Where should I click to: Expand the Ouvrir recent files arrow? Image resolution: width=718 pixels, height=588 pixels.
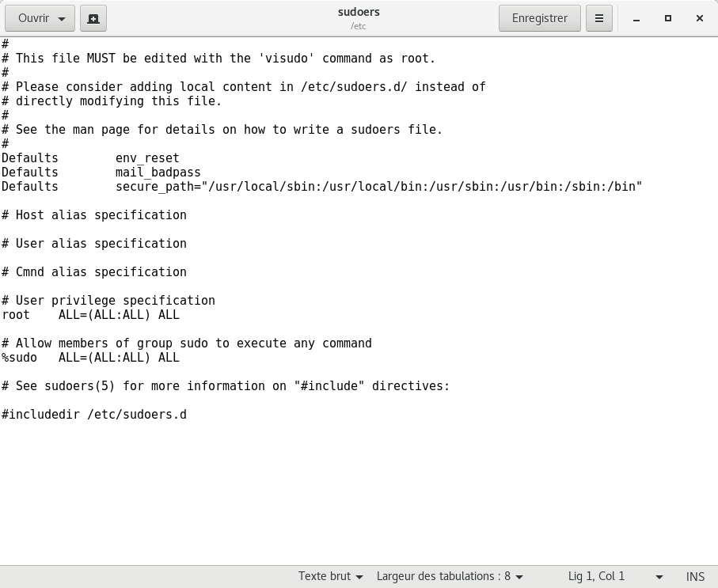[x=62, y=18]
